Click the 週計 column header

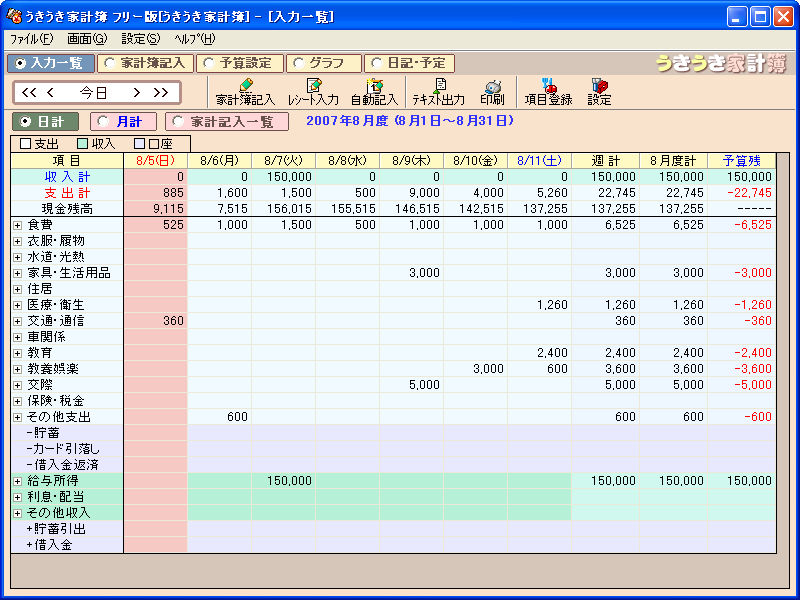605,161
